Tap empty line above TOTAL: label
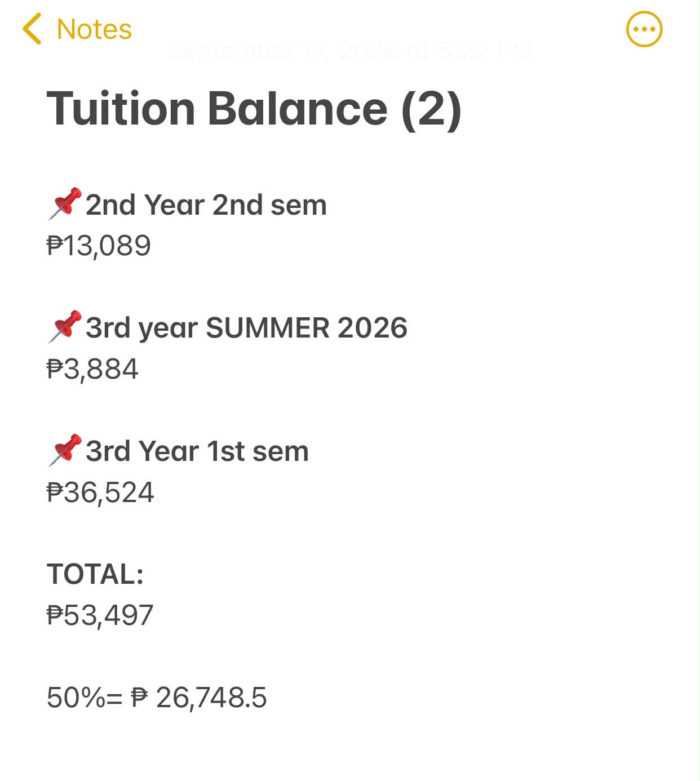 pos(350,533)
